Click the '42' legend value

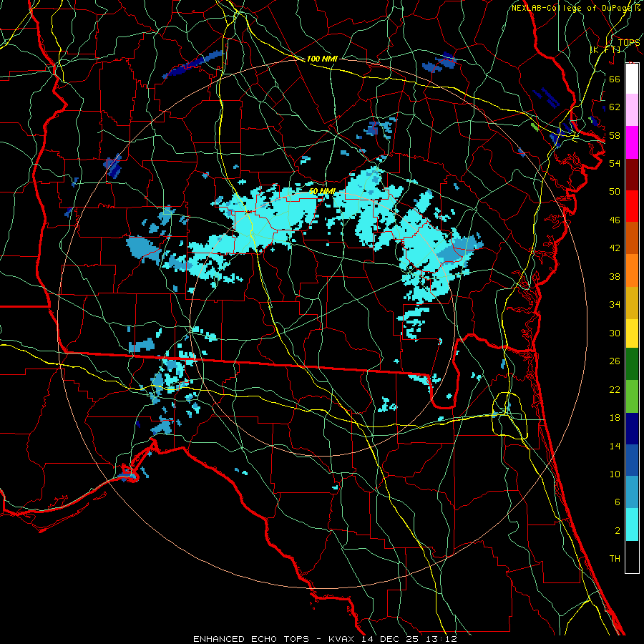pos(615,248)
